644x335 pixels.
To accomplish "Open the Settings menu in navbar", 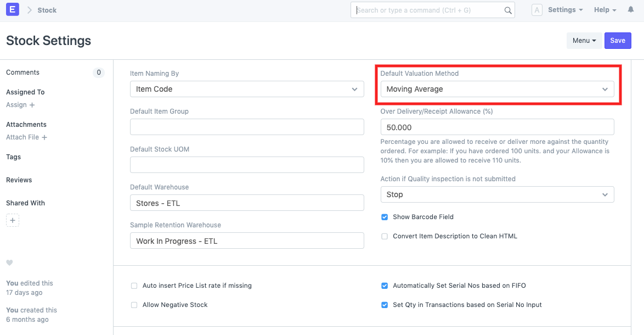I will point(565,10).
